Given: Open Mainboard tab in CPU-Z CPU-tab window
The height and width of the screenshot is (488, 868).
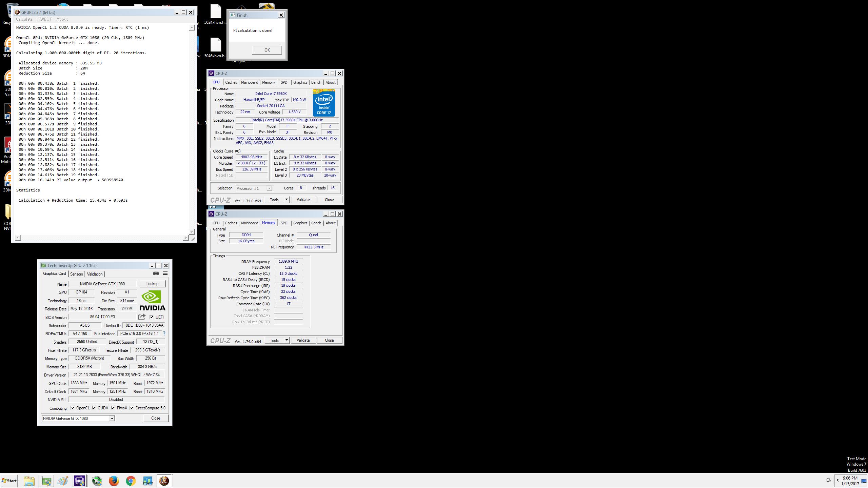Looking at the screenshot, I should click(x=250, y=82).
